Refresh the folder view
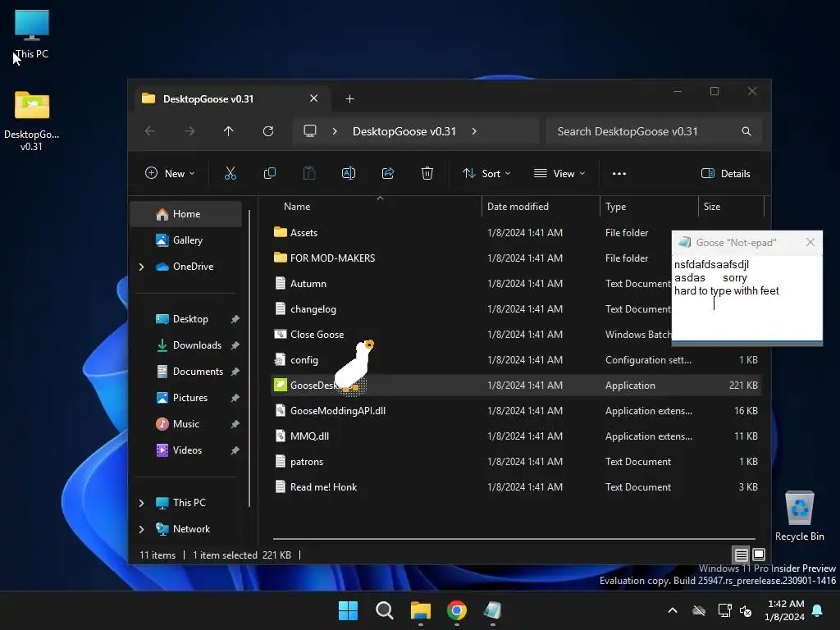840x630 pixels. pos(268,131)
